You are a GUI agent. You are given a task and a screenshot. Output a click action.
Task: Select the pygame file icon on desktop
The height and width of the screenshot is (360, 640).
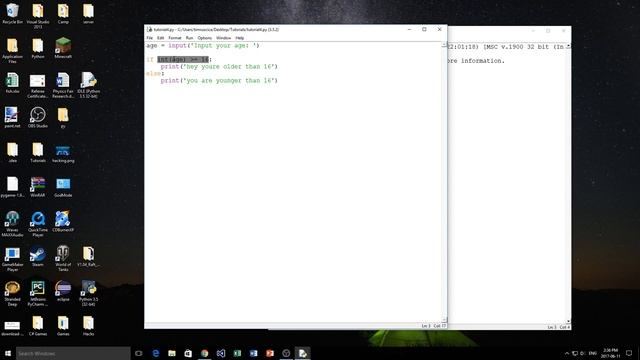[12, 187]
